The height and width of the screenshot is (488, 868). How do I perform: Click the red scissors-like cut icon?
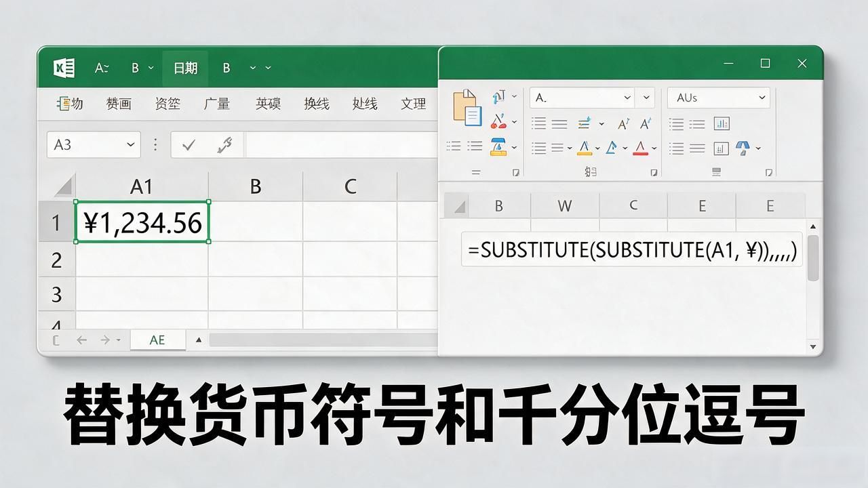click(498, 122)
